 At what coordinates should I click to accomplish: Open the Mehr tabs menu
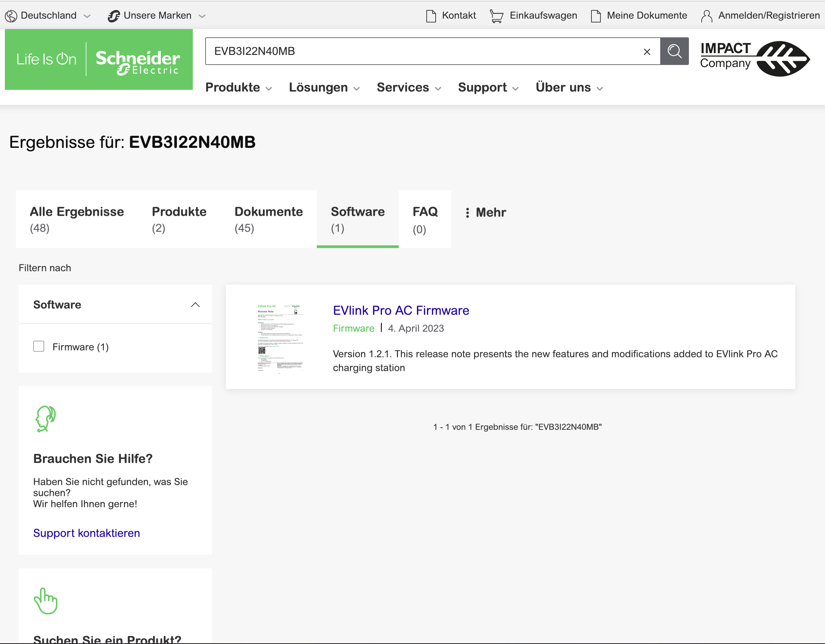(x=485, y=212)
